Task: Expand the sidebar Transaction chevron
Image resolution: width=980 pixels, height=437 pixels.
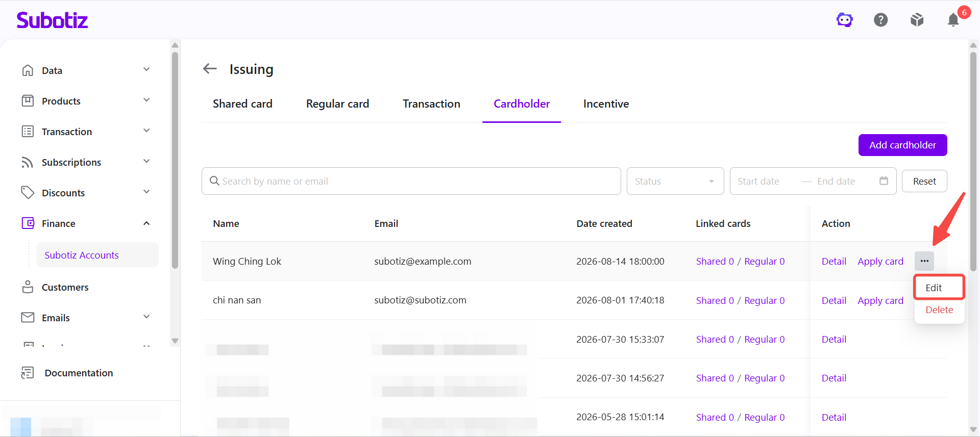Action: click(x=146, y=131)
